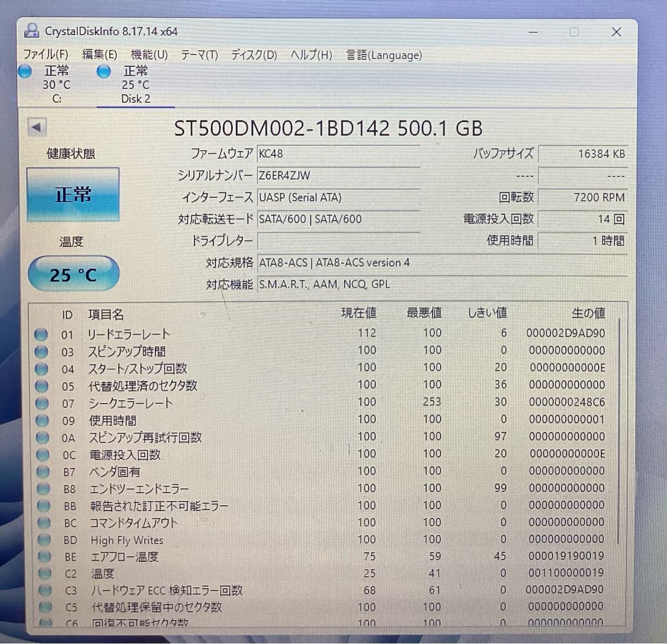The image size is (667, 644).
Task: Click the blue status orb for Disk 2
Action: click(104, 72)
